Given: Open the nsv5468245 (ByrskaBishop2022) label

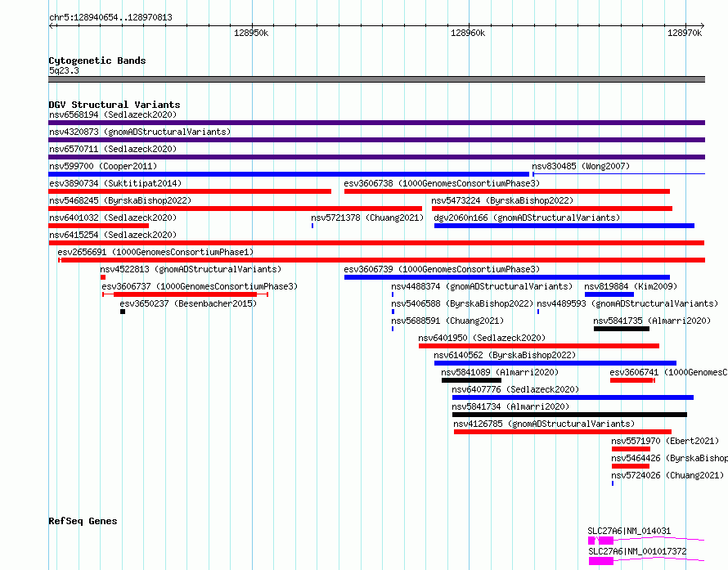Looking at the screenshot, I should [120, 200].
